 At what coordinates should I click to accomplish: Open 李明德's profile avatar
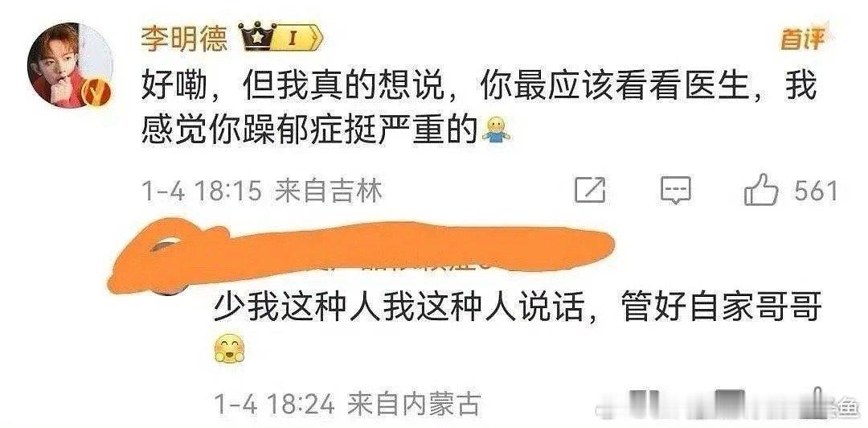point(70,65)
